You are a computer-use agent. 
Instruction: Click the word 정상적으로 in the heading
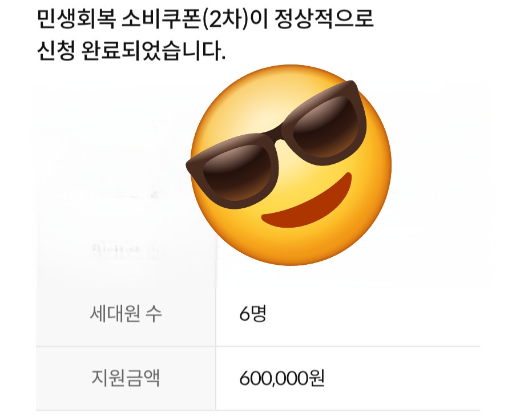click(x=324, y=19)
